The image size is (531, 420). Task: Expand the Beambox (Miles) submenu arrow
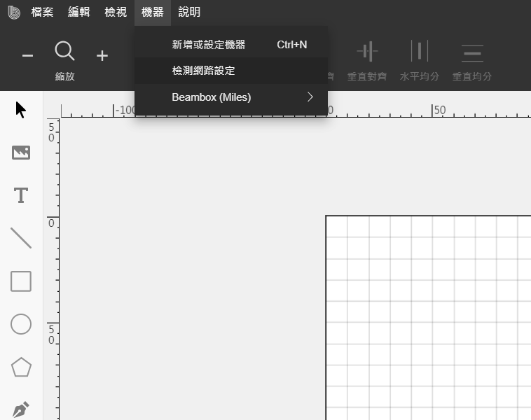coord(310,97)
